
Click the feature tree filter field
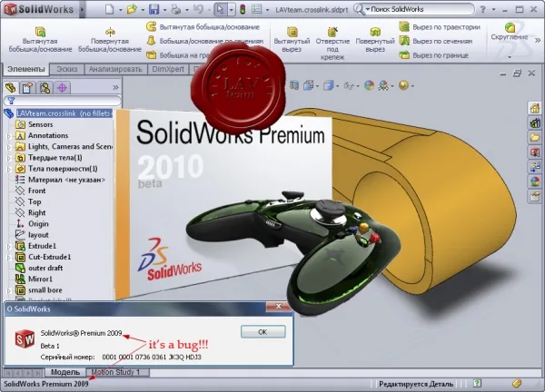[62, 101]
